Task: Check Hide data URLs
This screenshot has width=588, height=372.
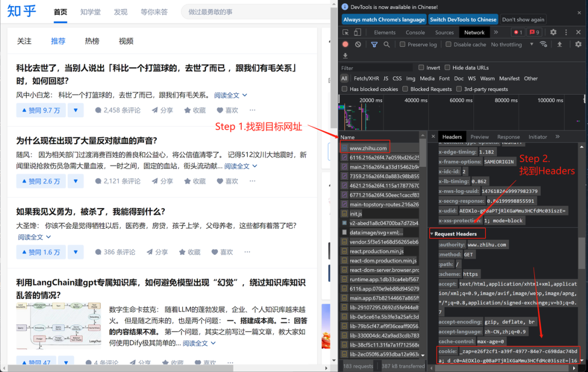Action: point(448,68)
